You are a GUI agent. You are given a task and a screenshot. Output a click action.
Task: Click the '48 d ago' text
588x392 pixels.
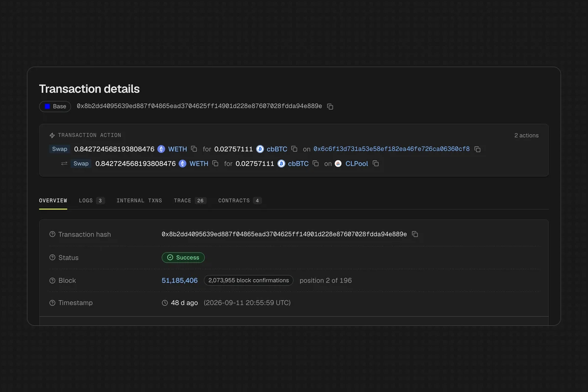coord(184,303)
